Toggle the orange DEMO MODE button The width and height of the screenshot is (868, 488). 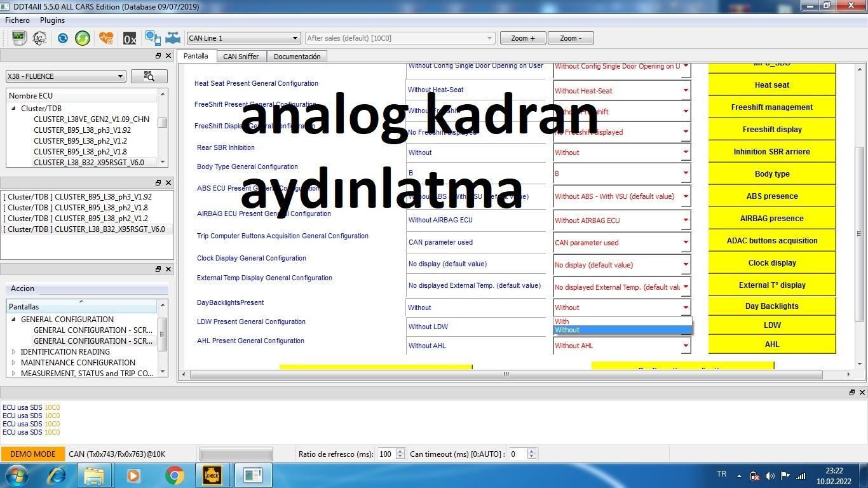[x=32, y=454]
